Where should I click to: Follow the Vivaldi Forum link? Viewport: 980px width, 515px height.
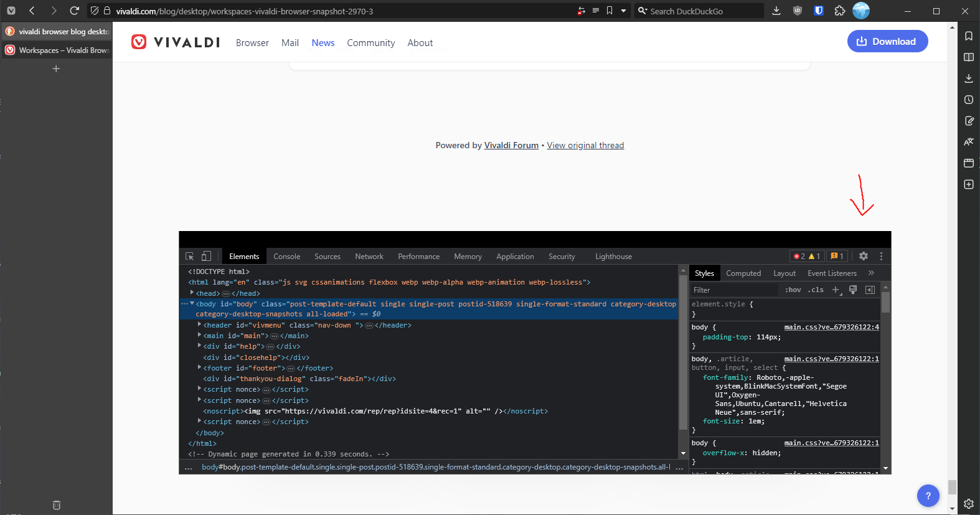click(x=511, y=145)
